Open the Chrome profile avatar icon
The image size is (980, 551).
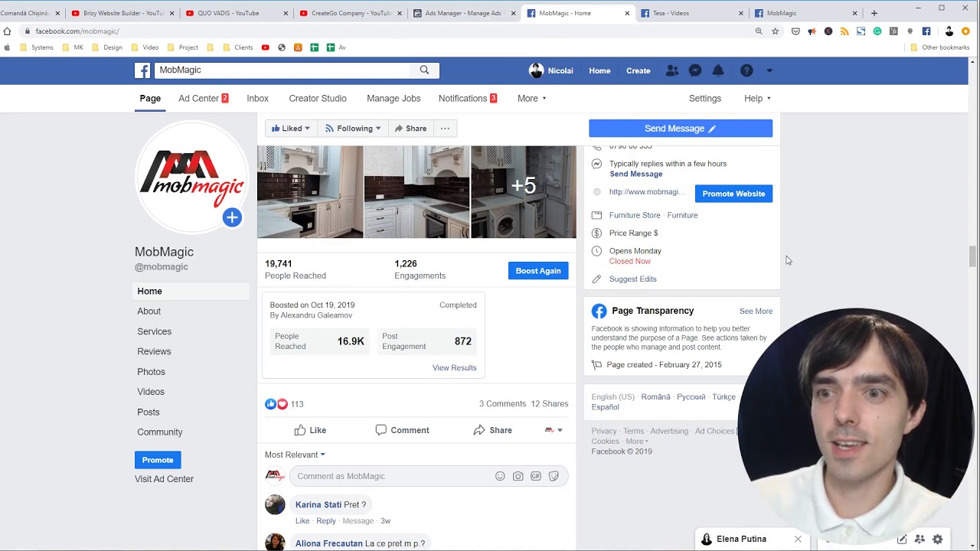(949, 31)
